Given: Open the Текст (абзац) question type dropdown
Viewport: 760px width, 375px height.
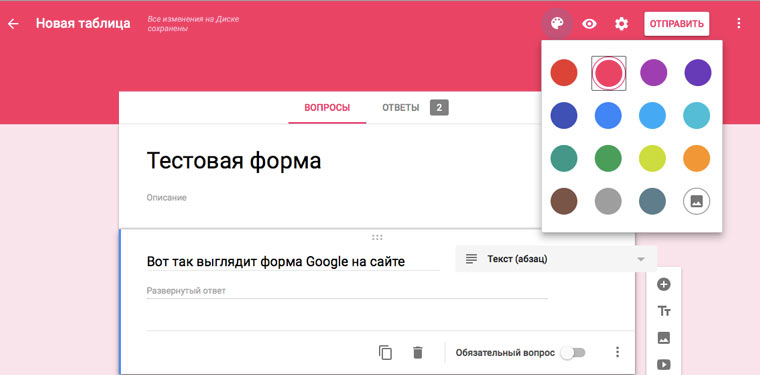Looking at the screenshot, I should tap(556, 259).
